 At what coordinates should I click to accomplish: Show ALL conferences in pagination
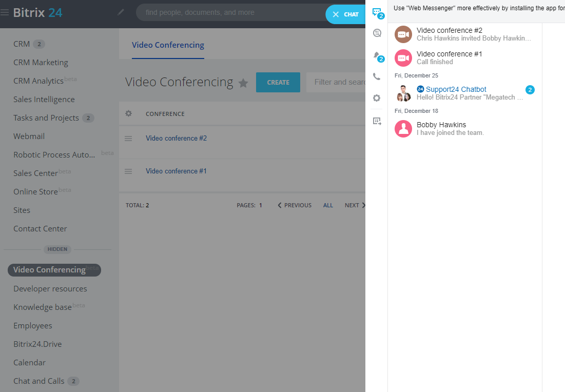coord(328,205)
